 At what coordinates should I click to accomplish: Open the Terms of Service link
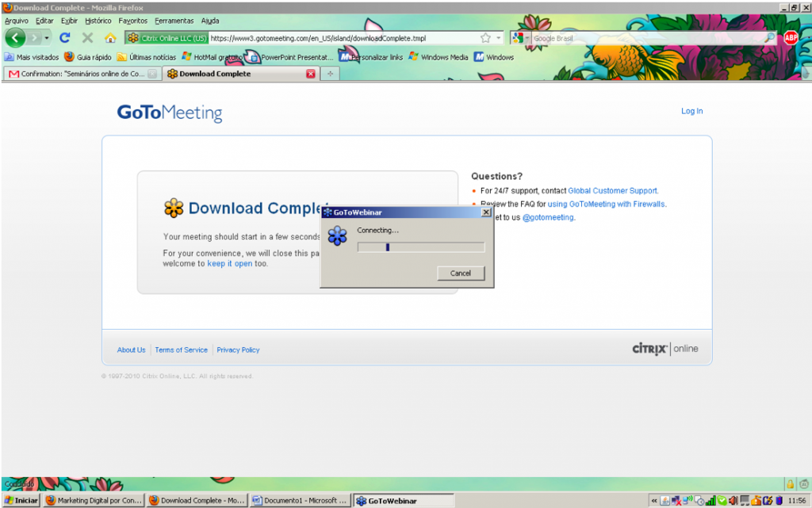[182, 350]
